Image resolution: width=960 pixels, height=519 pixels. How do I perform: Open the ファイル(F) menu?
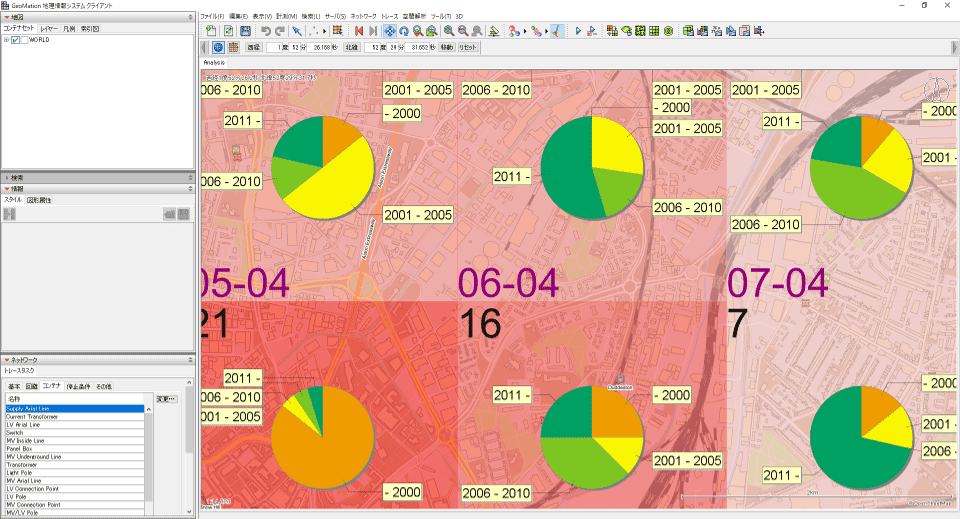coord(212,17)
